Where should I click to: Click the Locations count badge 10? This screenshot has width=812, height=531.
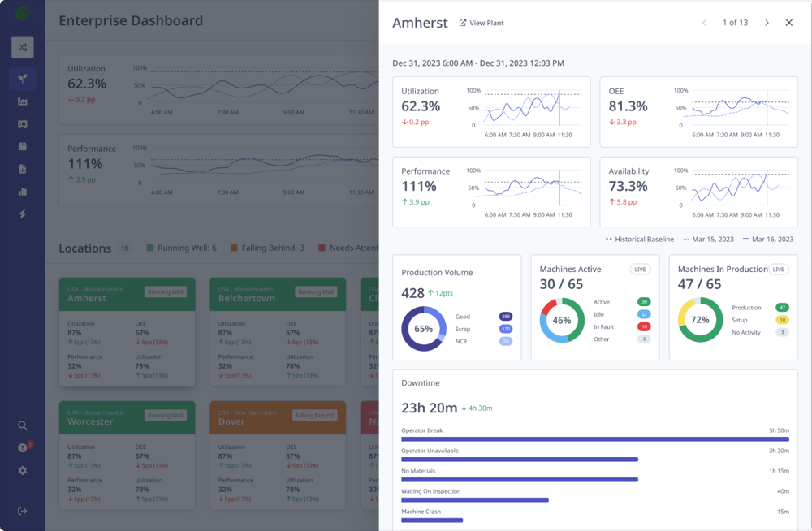(125, 248)
